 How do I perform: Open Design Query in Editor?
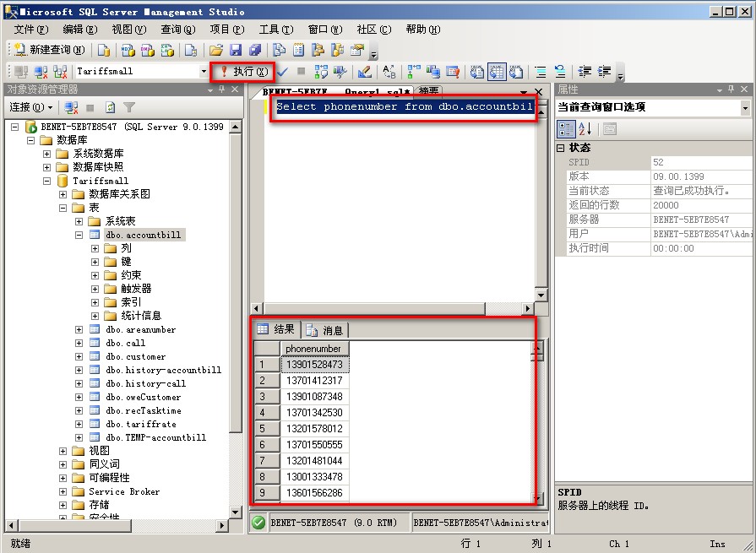pos(365,72)
